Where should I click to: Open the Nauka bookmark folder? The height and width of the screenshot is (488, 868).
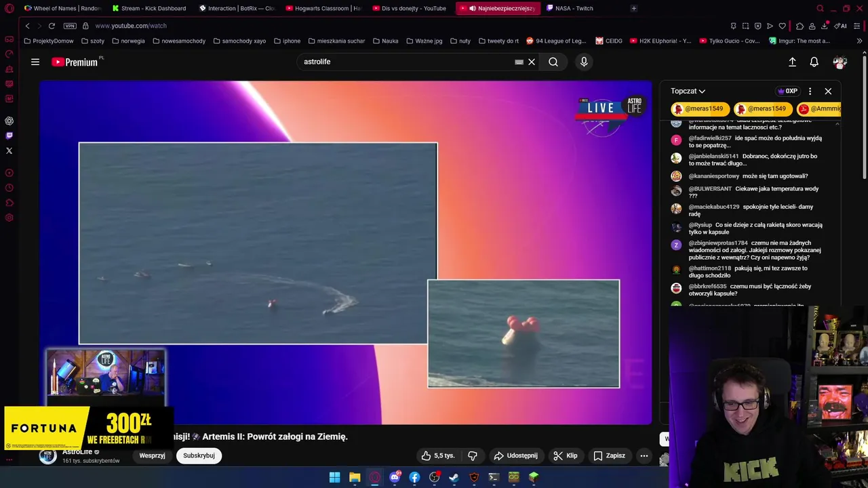385,41
